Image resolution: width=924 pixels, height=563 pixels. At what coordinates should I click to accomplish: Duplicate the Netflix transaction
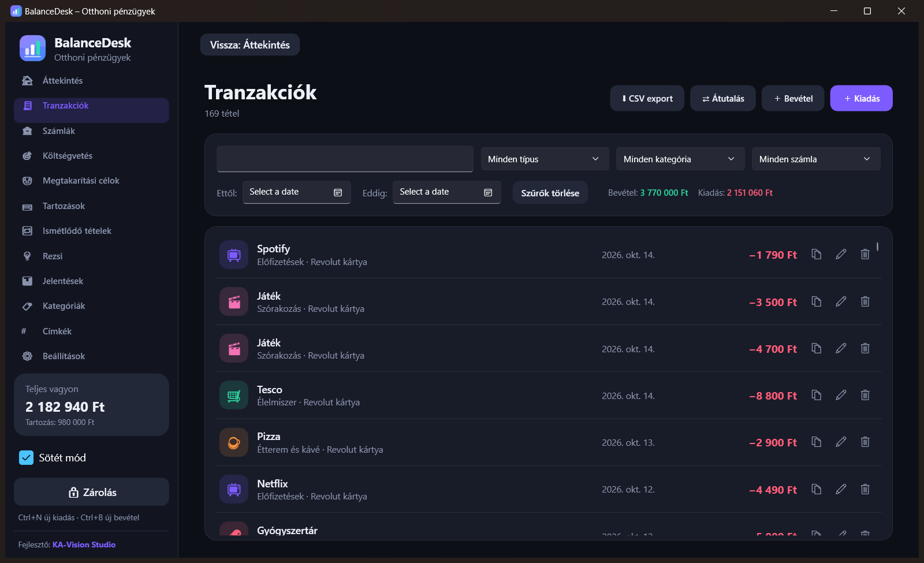click(816, 489)
